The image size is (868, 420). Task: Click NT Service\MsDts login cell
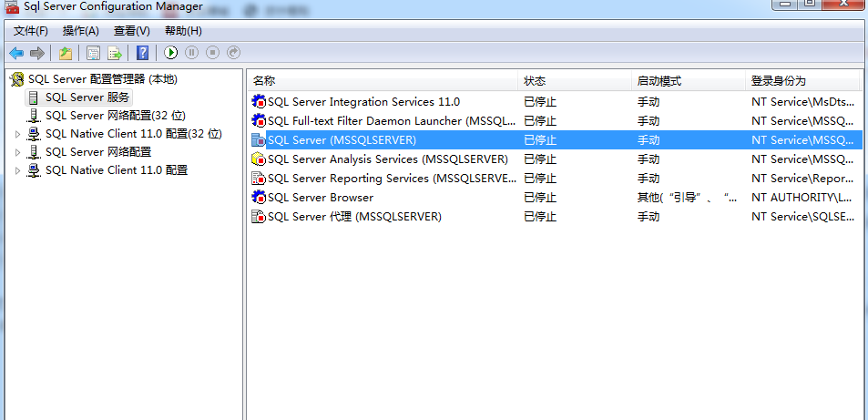click(x=802, y=102)
